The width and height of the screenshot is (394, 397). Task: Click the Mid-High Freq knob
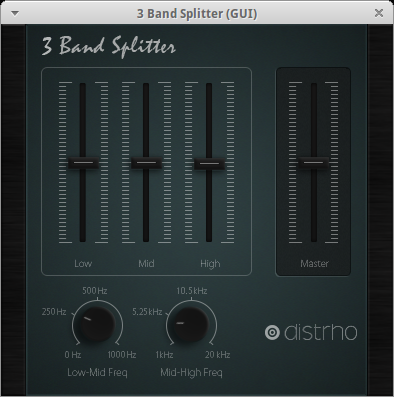coord(191,324)
